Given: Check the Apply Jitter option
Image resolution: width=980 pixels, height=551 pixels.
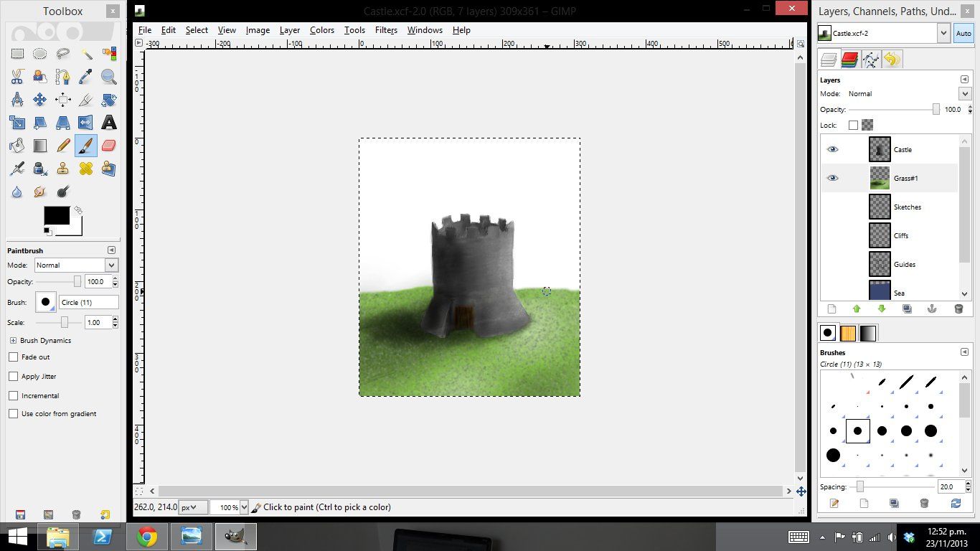Looking at the screenshot, I should click(13, 376).
